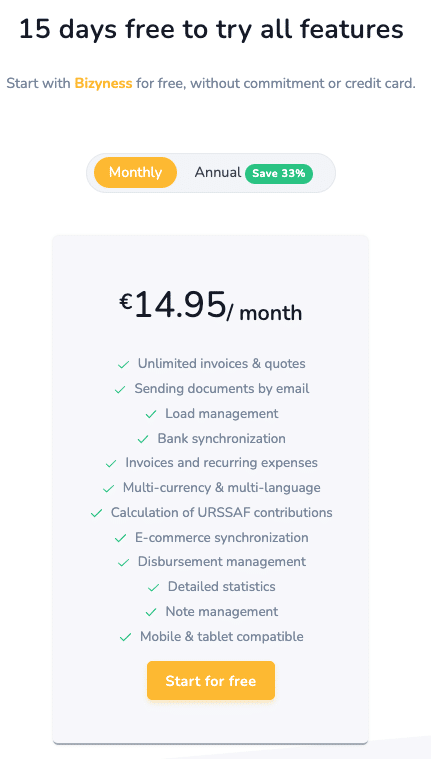Image resolution: width=431 pixels, height=759 pixels.
Task: Click checkmark next to Disbursement management
Action: pos(123,563)
